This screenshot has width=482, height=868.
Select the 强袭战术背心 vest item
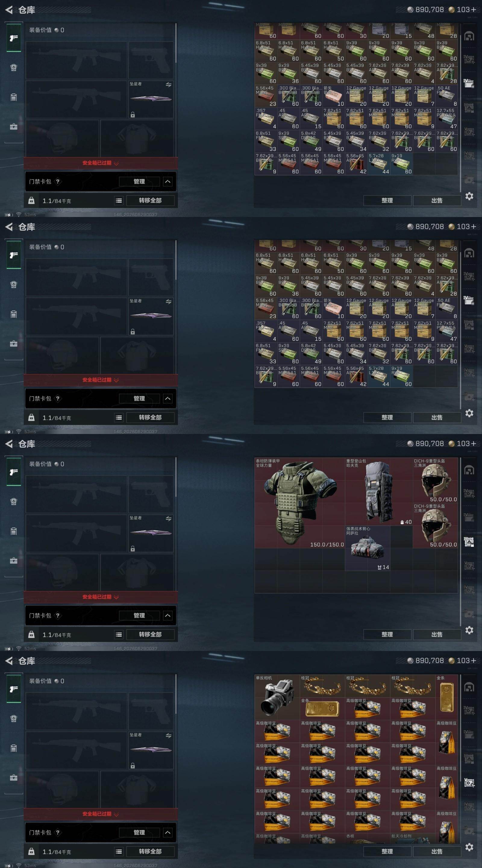point(368,548)
